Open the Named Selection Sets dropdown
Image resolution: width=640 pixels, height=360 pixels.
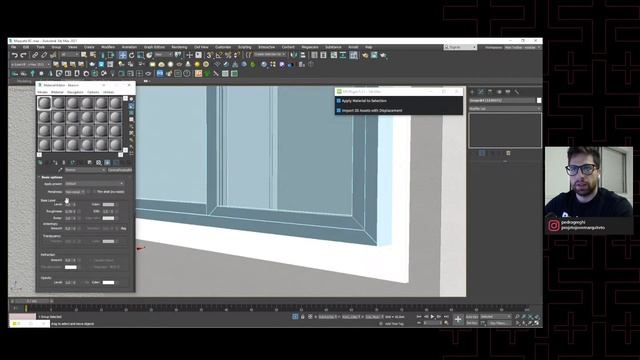point(270,55)
